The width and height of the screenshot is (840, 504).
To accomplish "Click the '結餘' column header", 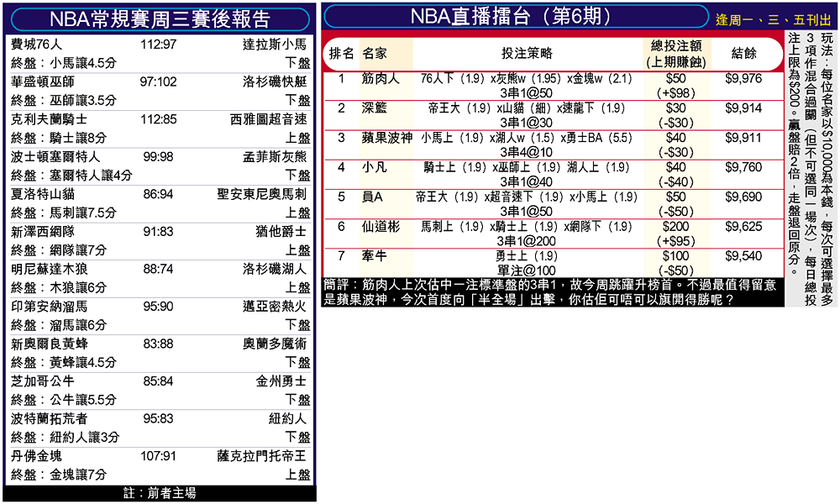I will (743, 54).
